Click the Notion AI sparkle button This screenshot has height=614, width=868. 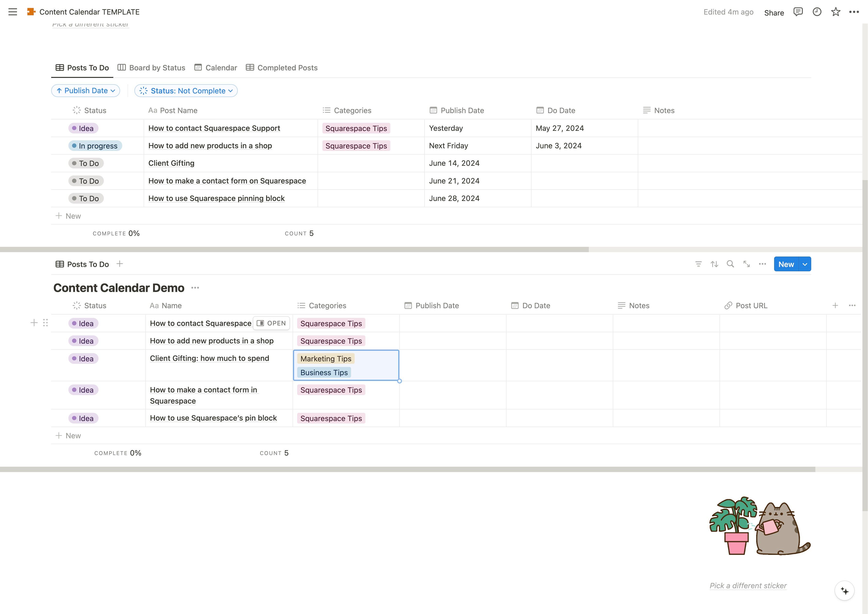[x=844, y=590]
